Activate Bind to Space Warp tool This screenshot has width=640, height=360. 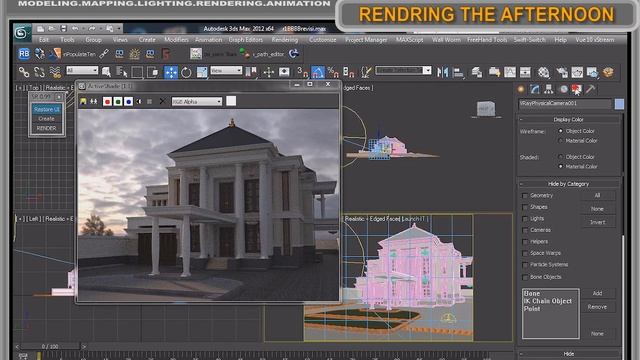click(x=55, y=72)
